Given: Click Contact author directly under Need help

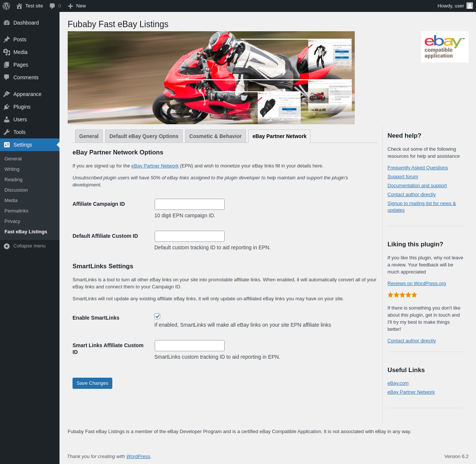Looking at the screenshot, I should 412,195.
